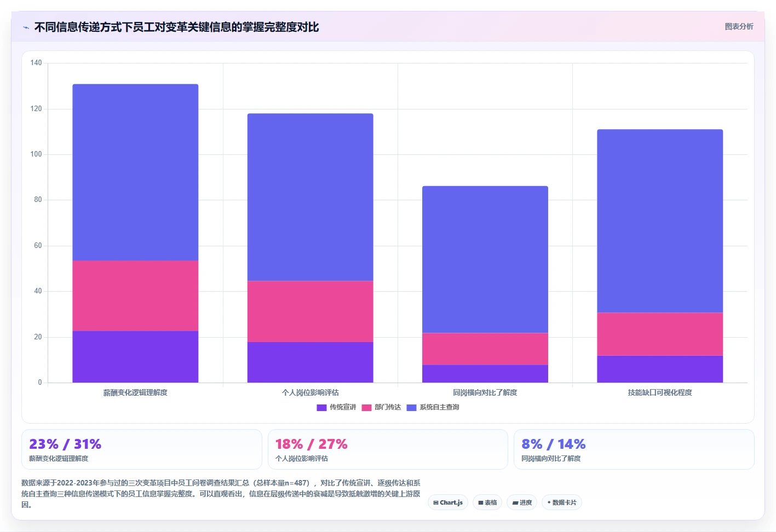Click the 个人岗位影响评估 caption in the second stat card
Image resolution: width=776 pixels, height=532 pixels.
(x=302, y=459)
